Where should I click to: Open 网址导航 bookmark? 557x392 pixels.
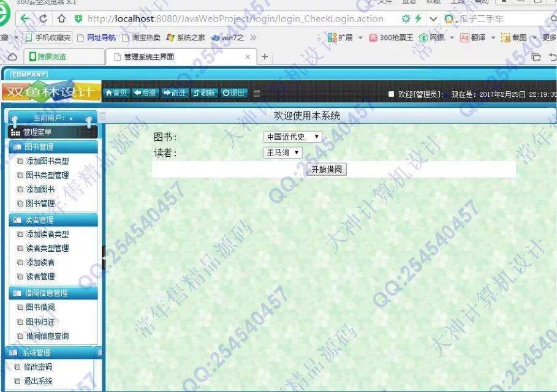(97, 37)
